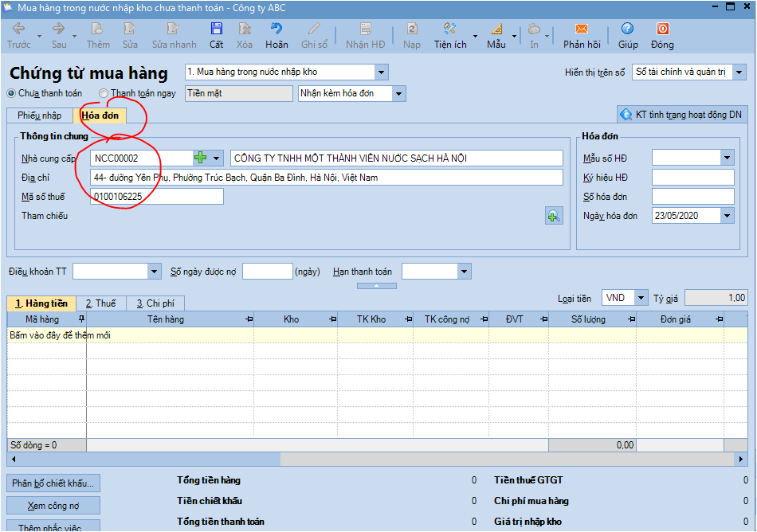Screen dimensions: 757x532
Task: Add a new supplier with green plus
Action: (x=200, y=158)
